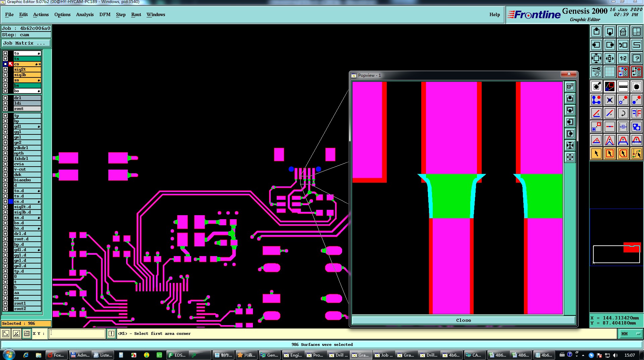This screenshot has width=644, height=360.
Task: Click the Home view icon
Action: pos(623,32)
